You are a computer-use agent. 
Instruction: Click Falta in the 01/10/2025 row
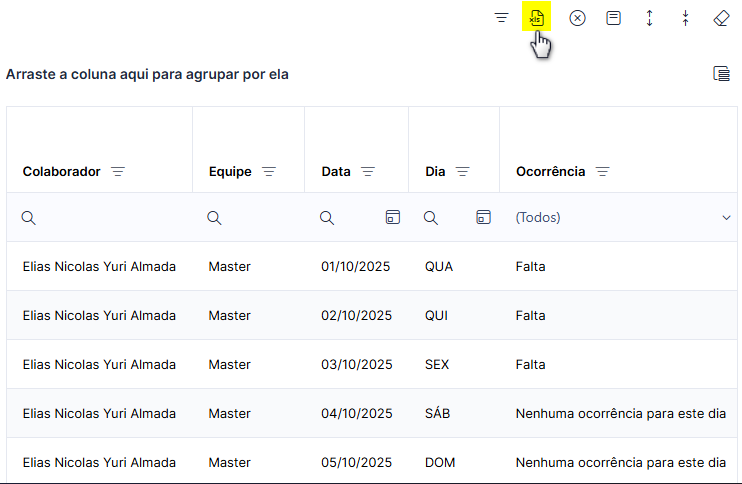coord(530,266)
